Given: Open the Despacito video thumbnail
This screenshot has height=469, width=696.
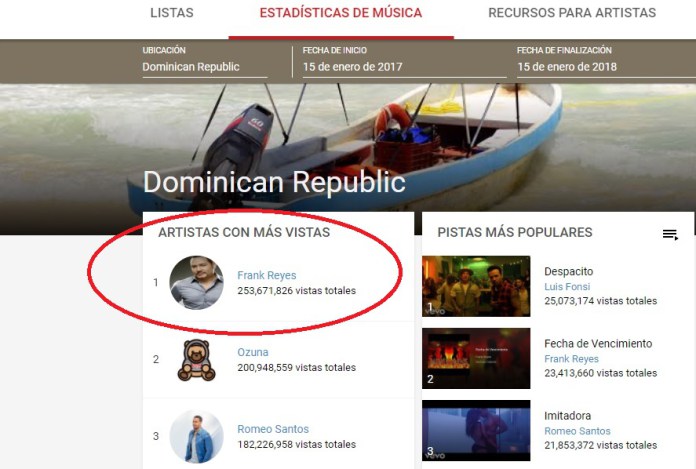Looking at the screenshot, I should click(476, 286).
